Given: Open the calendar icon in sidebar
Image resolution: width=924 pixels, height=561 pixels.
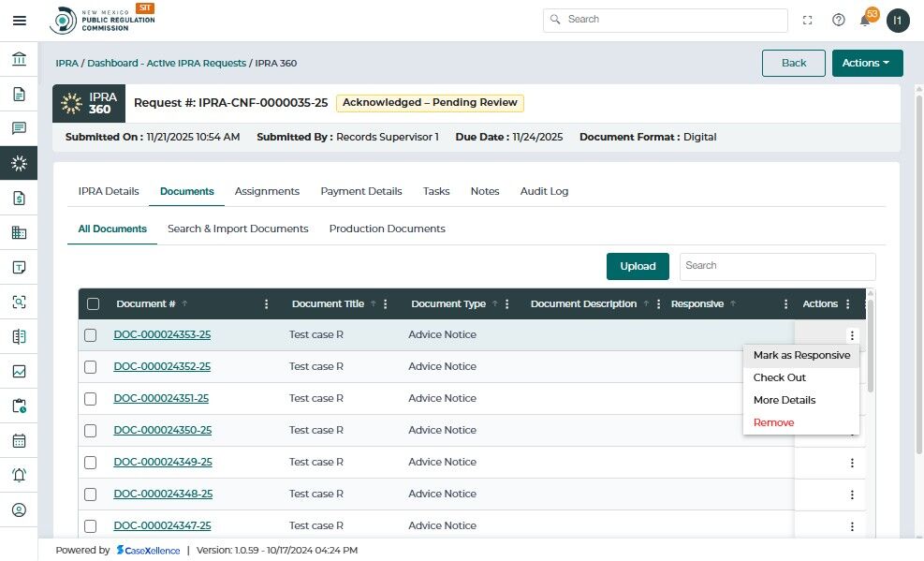Looking at the screenshot, I should click(x=19, y=440).
